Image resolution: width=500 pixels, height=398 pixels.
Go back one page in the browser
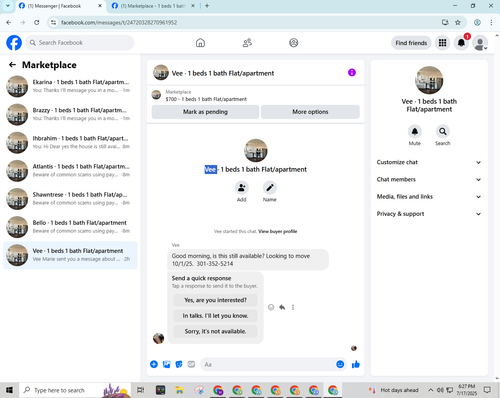coord(9,23)
